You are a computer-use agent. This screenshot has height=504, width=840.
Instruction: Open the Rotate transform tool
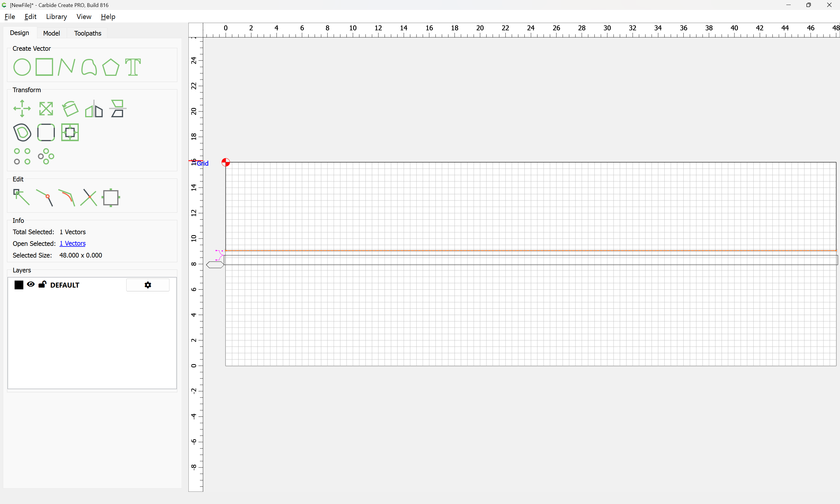[70, 109]
